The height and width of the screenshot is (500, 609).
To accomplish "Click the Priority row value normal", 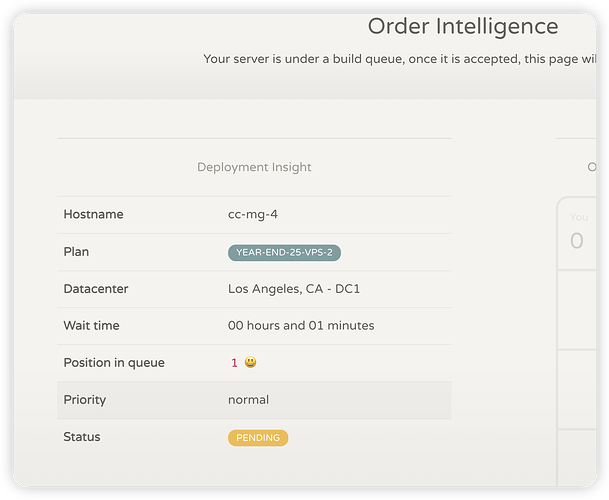I will point(248,400).
